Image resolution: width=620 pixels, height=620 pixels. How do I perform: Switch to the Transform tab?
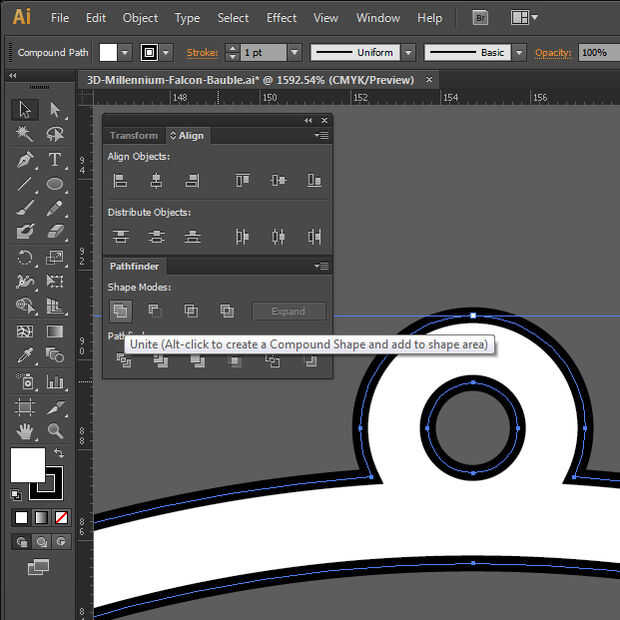coord(134,136)
